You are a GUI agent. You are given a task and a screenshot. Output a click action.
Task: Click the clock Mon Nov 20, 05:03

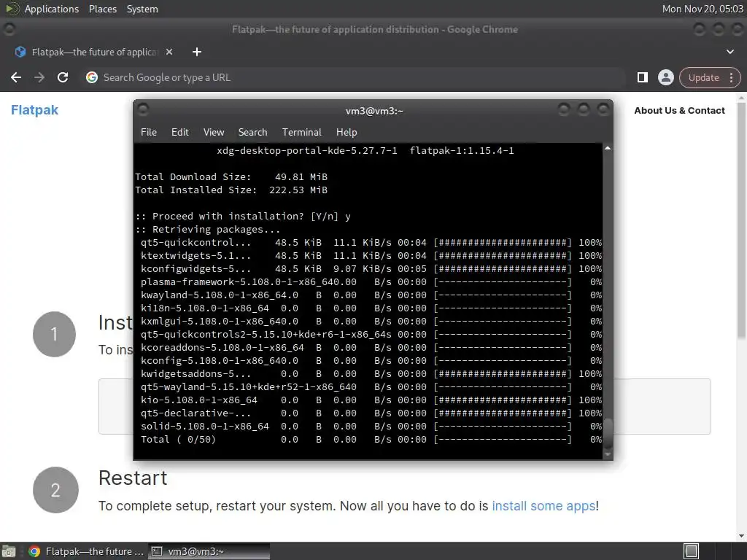coord(703,9)
